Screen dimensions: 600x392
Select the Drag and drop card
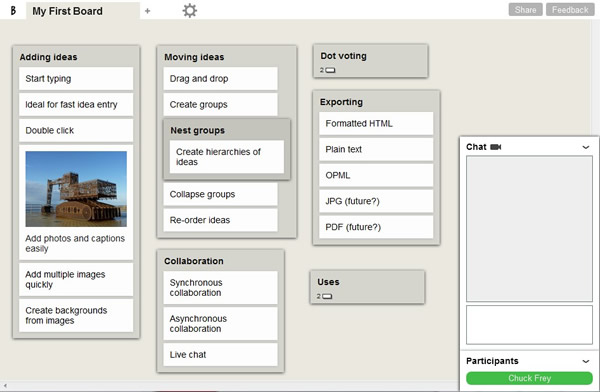tap(220, 78)
